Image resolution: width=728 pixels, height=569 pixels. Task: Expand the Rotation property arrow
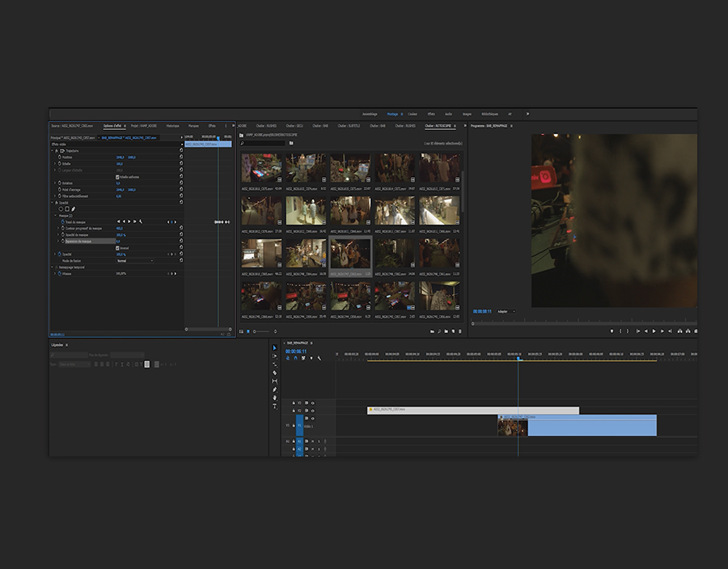point(56,183)
